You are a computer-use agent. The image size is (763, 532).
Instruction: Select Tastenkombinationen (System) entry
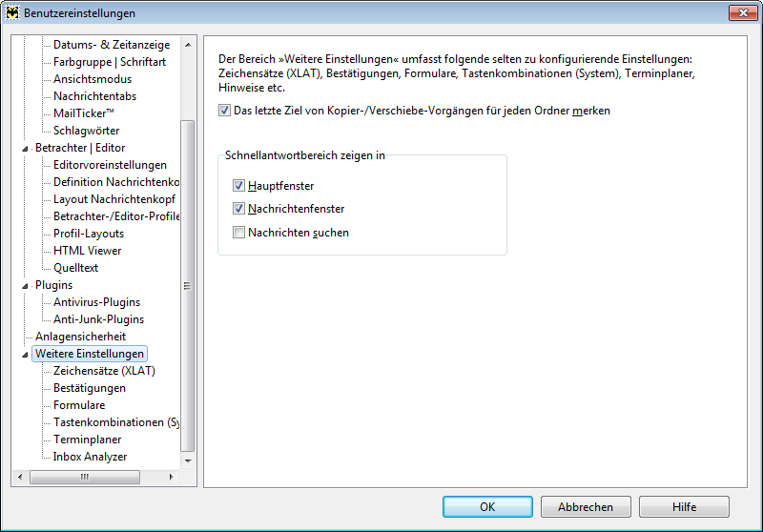tap(116, 422)
